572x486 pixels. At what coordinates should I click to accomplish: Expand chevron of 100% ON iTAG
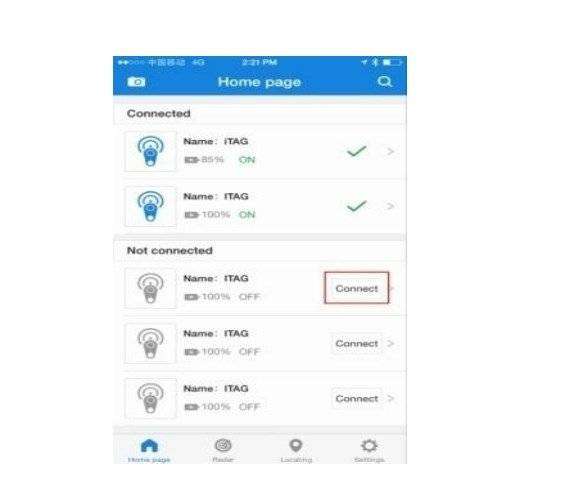point(390,206)
